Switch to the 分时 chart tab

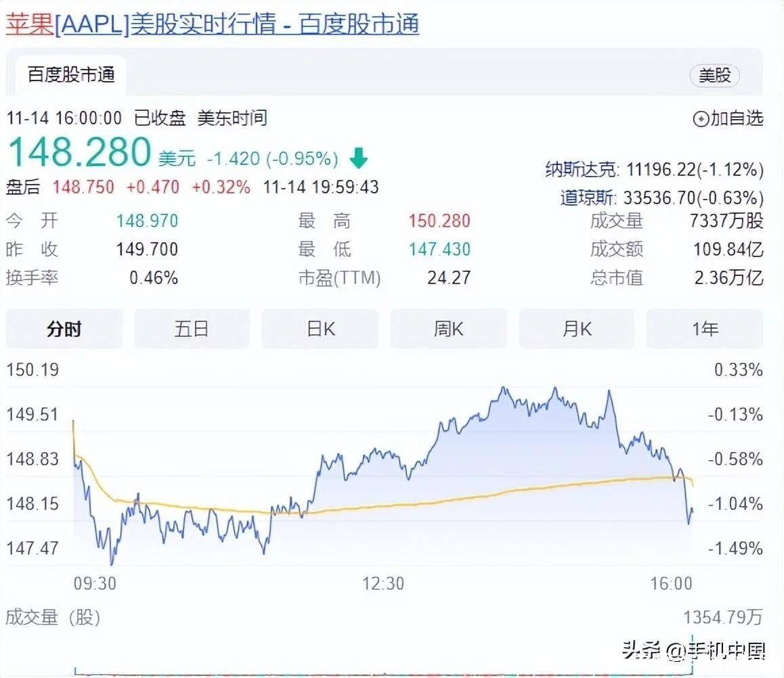tap(64, 329)
